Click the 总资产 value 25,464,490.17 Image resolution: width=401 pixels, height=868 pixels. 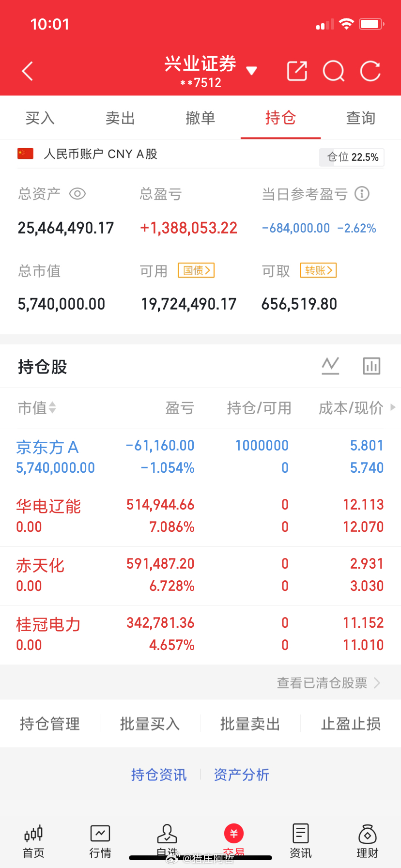coord(66,228)
